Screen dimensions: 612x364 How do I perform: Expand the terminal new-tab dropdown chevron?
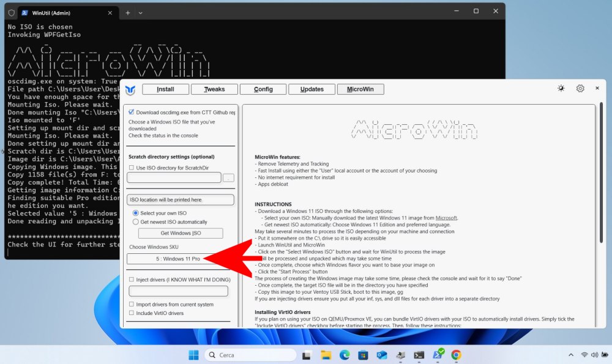[141, 13]
